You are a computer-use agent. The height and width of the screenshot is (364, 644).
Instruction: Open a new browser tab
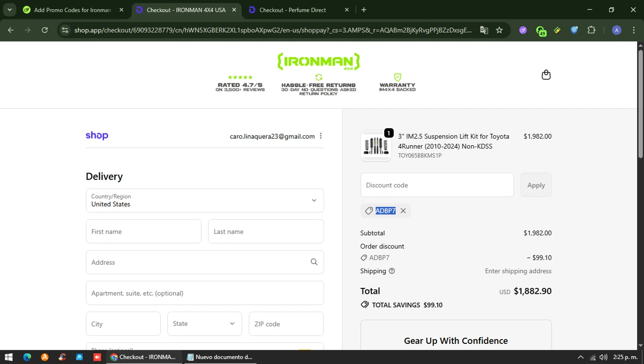click(364, 9)
